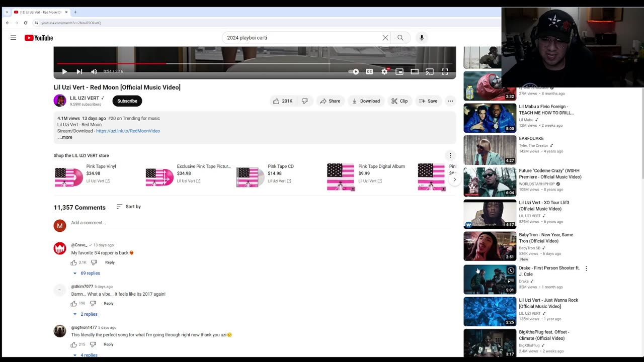Expand the 2 replies thread
This screenshot has height=362, width=644.
[x=85, y=314]
